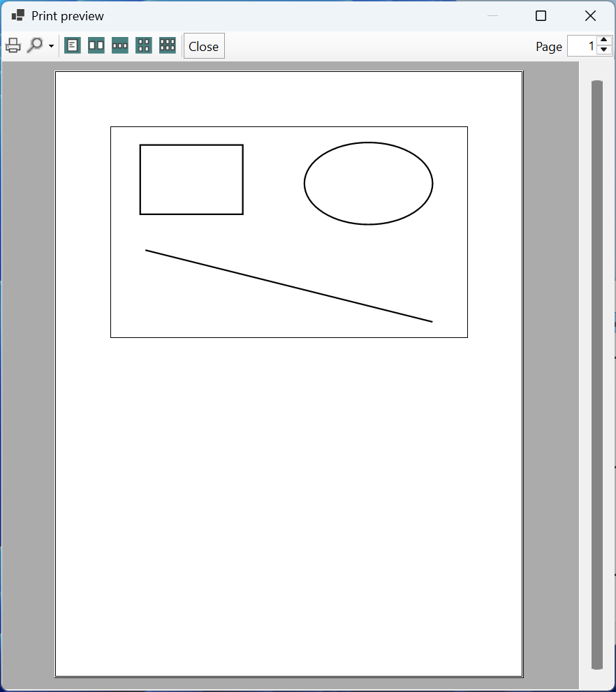Click the previewed page drawing area

[289, 374]
